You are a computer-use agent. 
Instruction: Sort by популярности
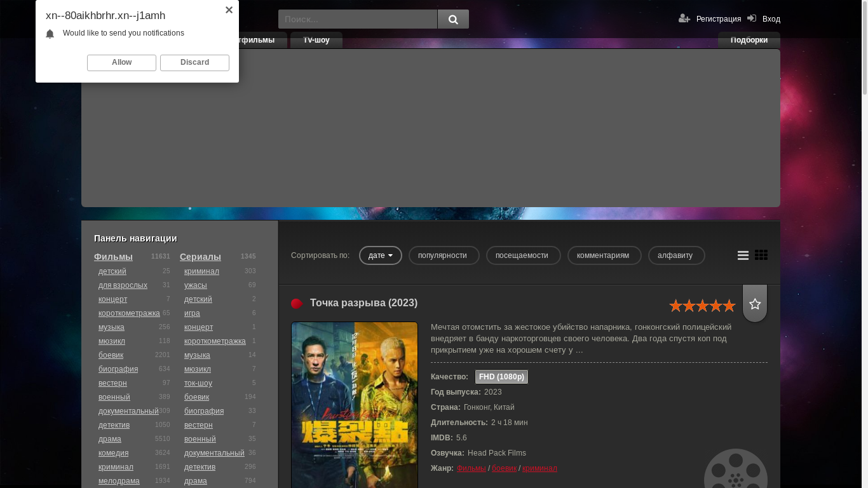coord(444,255)
